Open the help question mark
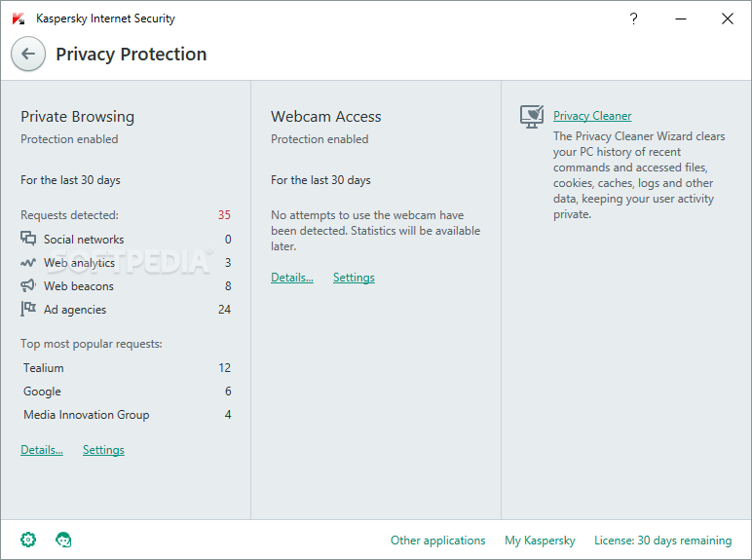This screenshot has width=752, height=560. click(633, 19)
